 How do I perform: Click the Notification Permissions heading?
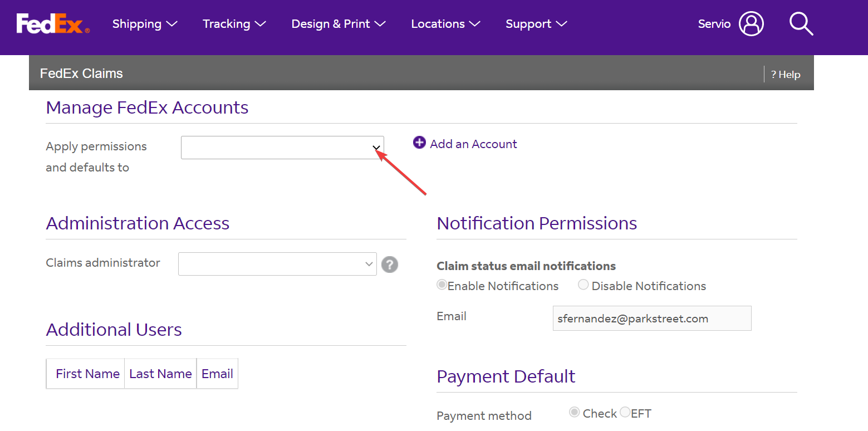(537, 223)
